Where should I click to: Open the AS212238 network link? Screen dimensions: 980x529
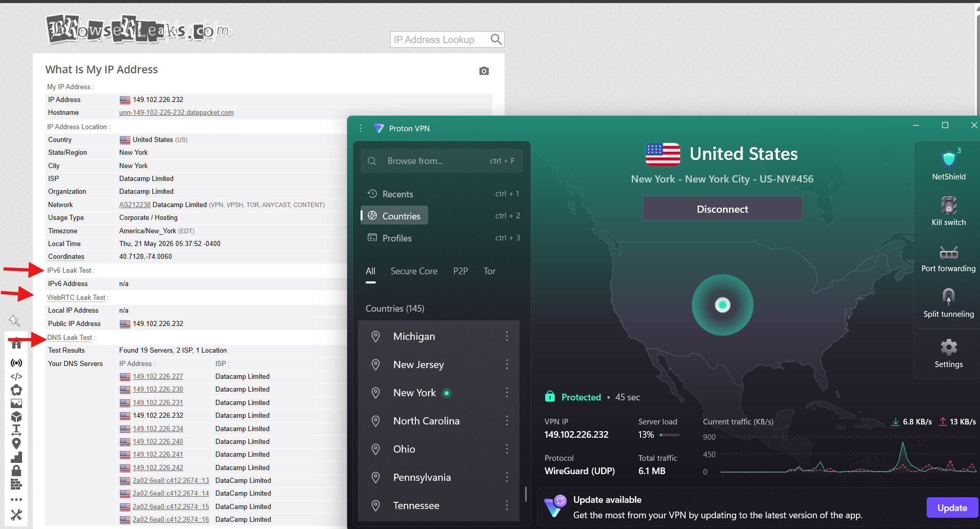(135, 205)
